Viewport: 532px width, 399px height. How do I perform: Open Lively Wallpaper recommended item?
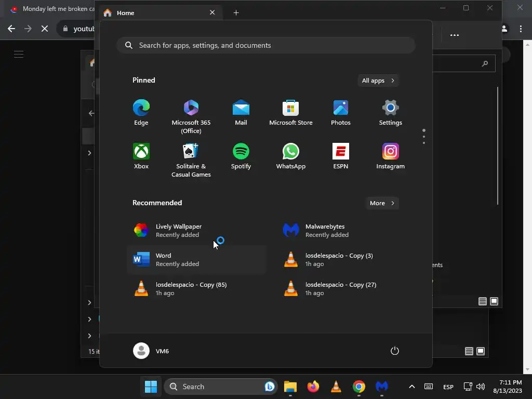[x=196, y=230]
